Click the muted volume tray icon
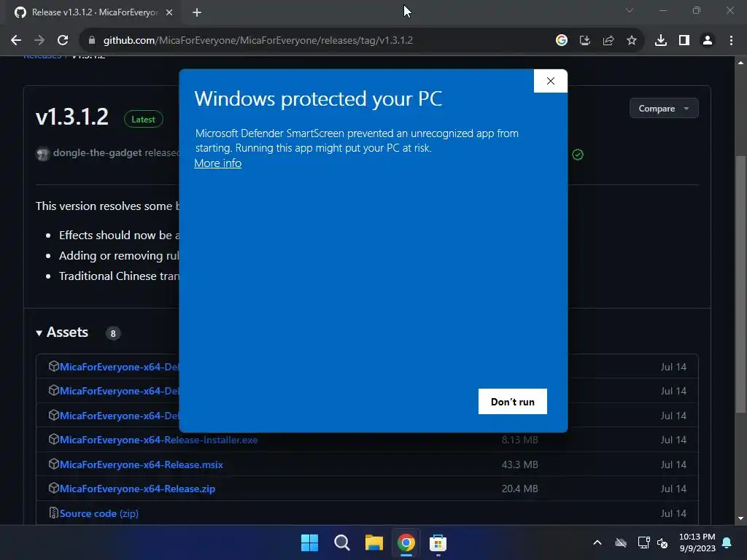The image size is (747, 560). pyautogui.click(x=662, y=542)
